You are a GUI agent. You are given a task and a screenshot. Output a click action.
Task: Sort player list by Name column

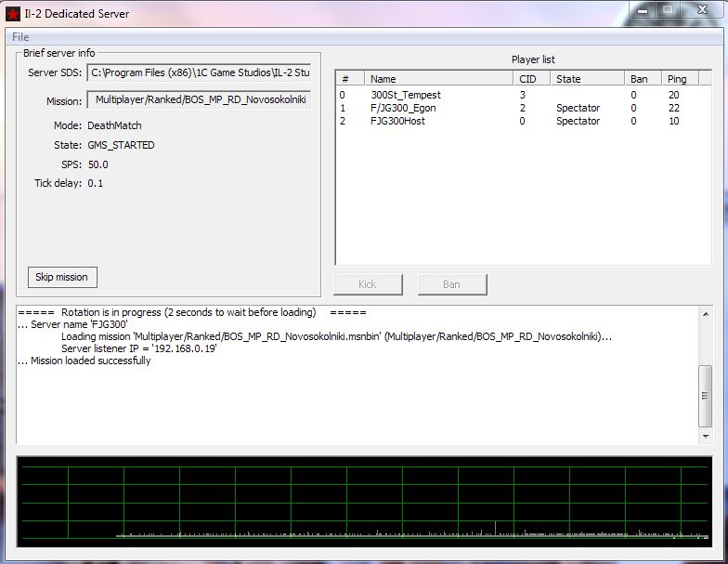(439, 78)
